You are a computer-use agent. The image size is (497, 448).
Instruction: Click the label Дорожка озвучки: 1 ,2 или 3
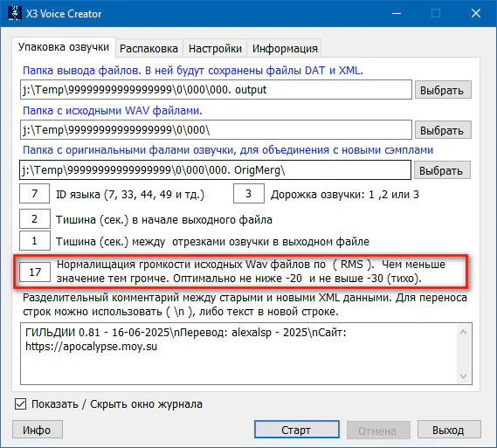click(x=345, y=194)
